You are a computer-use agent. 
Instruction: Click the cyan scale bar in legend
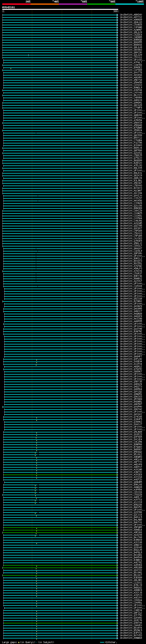pos(102,642)
